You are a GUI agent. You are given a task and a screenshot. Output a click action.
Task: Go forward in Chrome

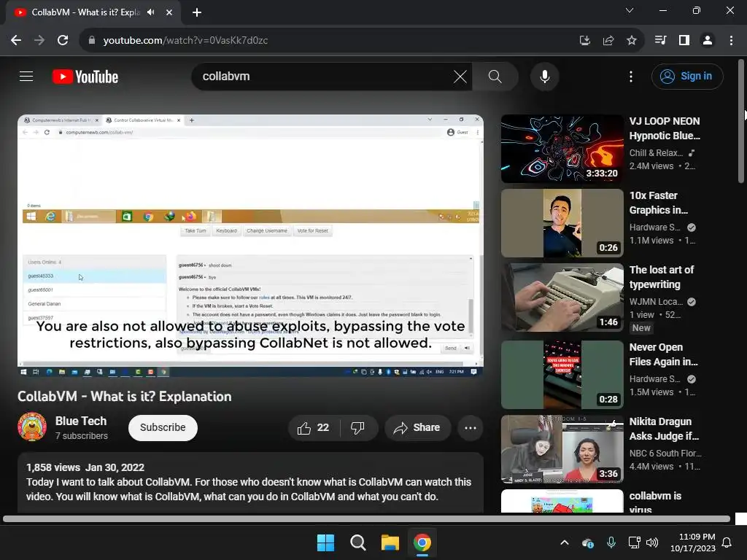pos(39,41)
